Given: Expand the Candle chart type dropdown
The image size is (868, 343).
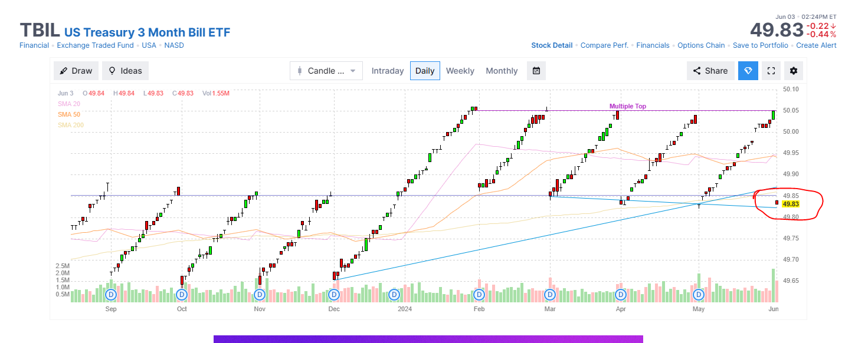Looking at the screenshot, I should pos(326,71).
